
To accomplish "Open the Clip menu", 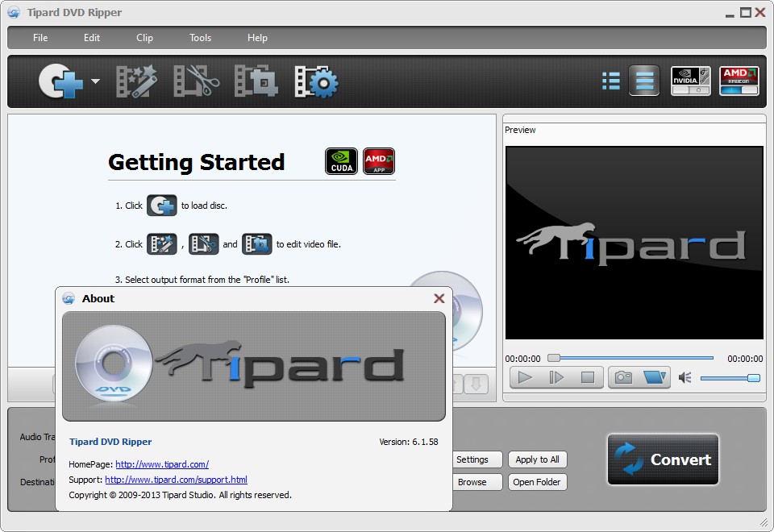I will [144, 37].
